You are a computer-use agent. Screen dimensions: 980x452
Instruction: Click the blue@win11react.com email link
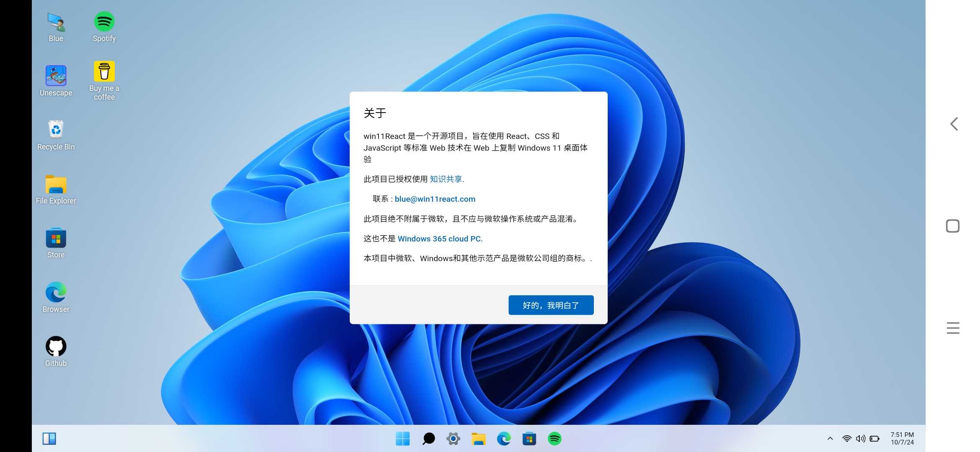435,199
